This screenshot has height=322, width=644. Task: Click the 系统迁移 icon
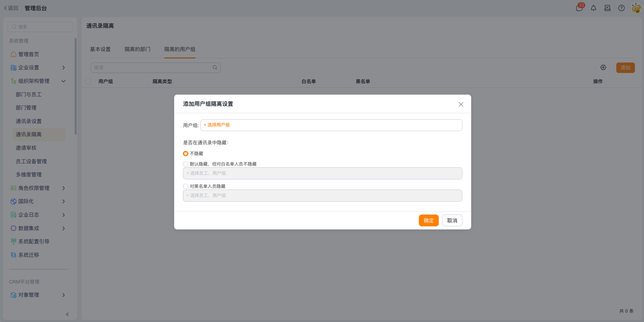pyautogui.click(x=14, y=255)
